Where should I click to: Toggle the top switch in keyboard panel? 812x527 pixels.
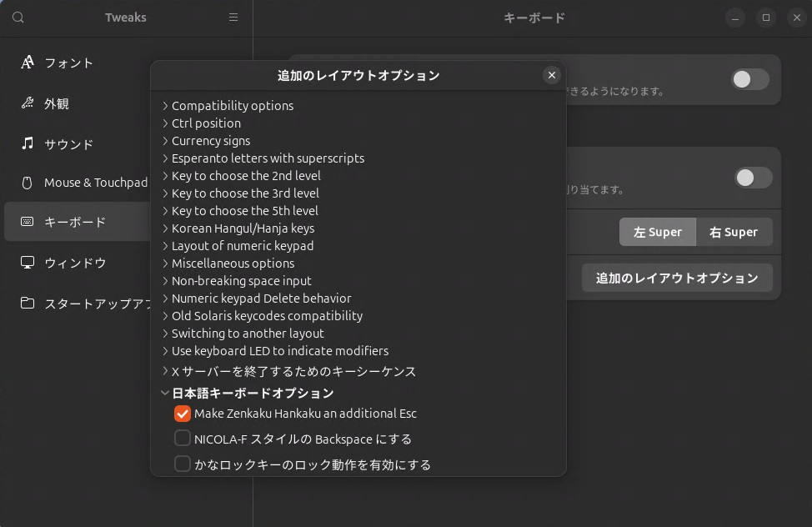tap(750, 79)
